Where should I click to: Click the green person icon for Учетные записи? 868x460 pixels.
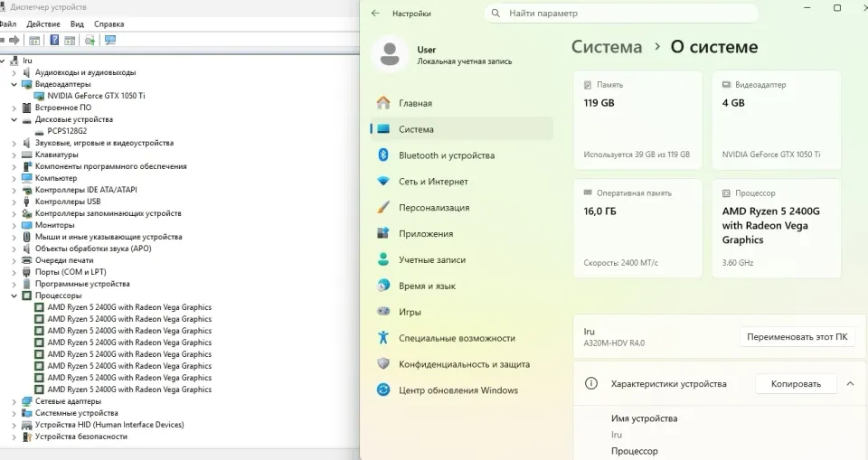point(383,259)
